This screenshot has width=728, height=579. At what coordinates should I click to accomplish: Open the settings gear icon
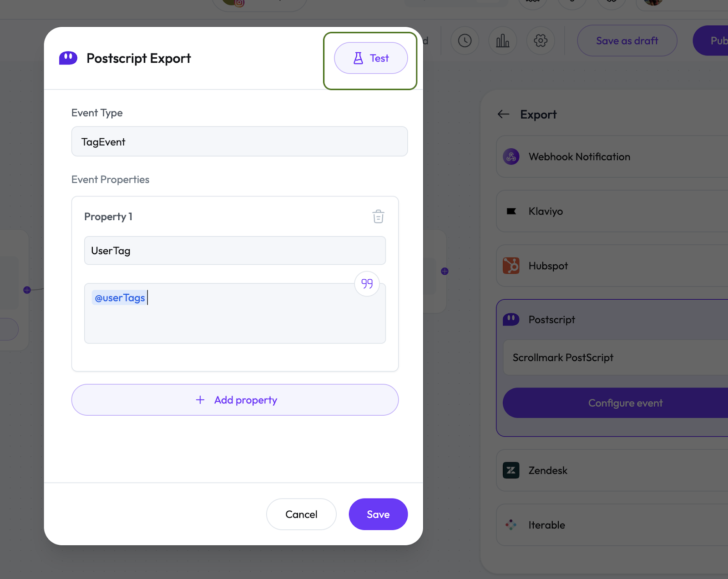(541, 41)
